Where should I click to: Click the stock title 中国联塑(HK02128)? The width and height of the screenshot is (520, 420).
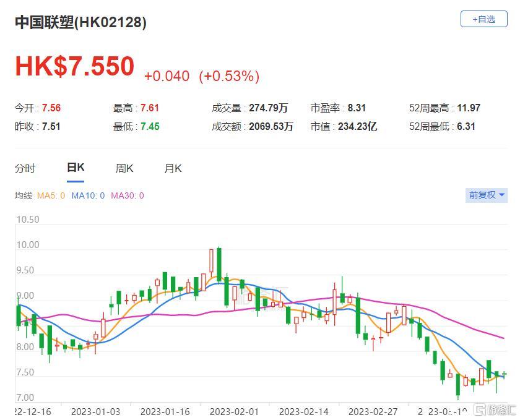pos(80,22)
